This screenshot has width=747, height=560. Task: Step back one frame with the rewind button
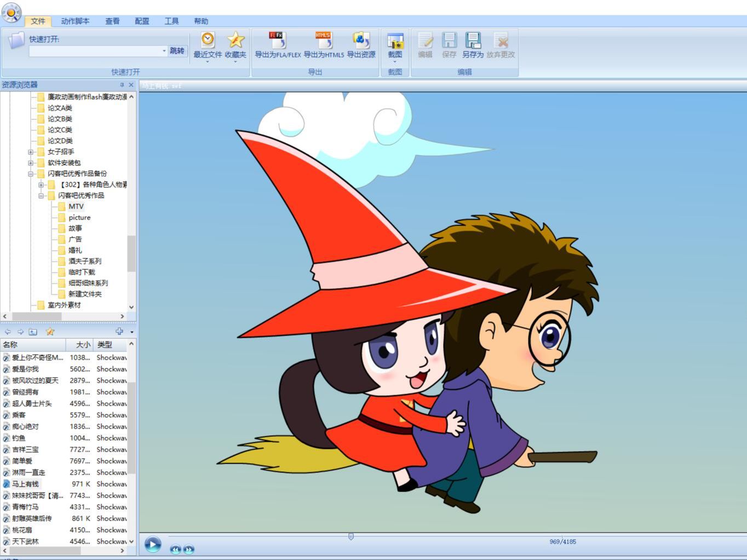point(175,549)
